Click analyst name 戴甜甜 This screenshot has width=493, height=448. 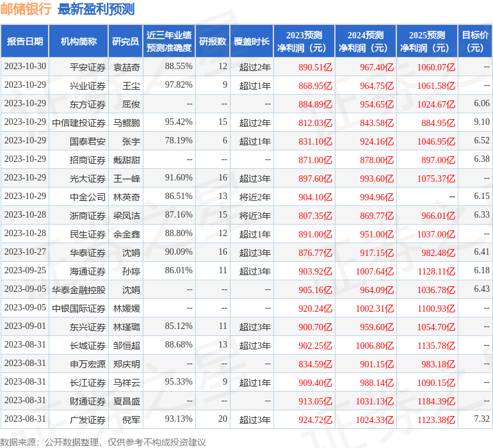tap(126, 160)
